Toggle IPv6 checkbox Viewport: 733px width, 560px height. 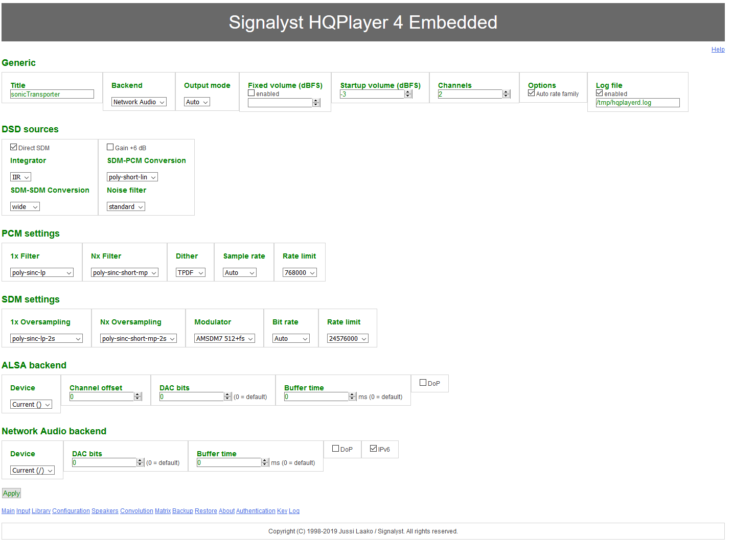point(373,449)
